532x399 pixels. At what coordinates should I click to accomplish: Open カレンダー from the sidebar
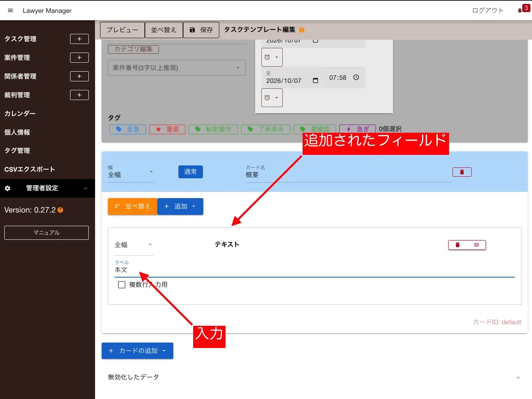tap(20, 114)
